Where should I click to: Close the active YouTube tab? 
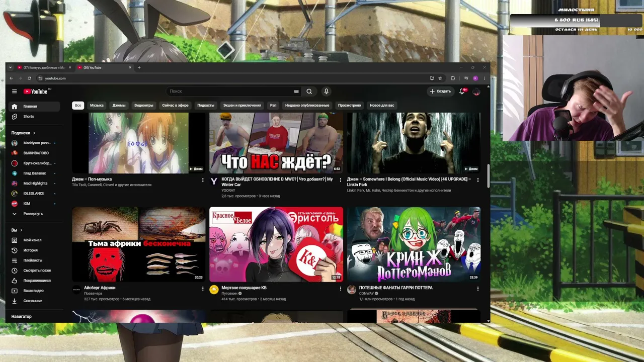pyautogui.click(x=130, y=67)
